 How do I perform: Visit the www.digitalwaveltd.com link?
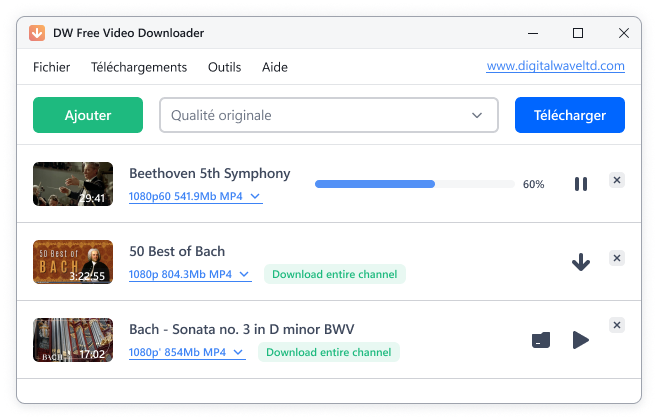(555, 67)
